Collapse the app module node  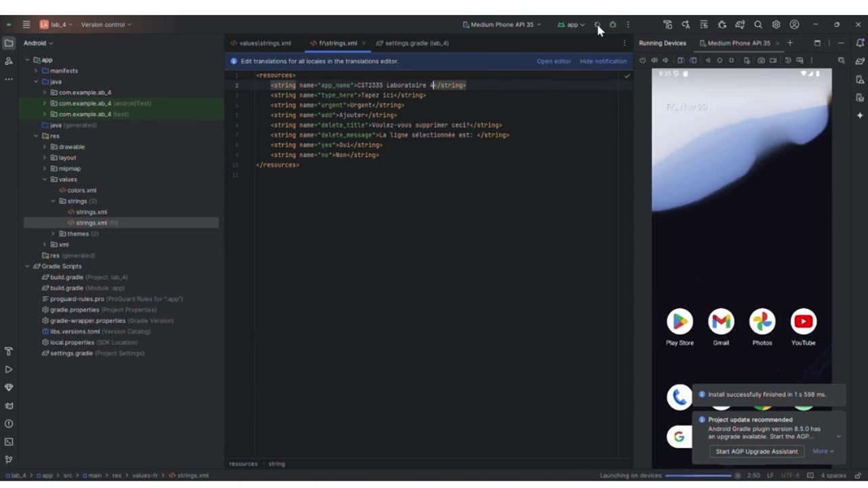pyautogui.click(x=28, y=60)
